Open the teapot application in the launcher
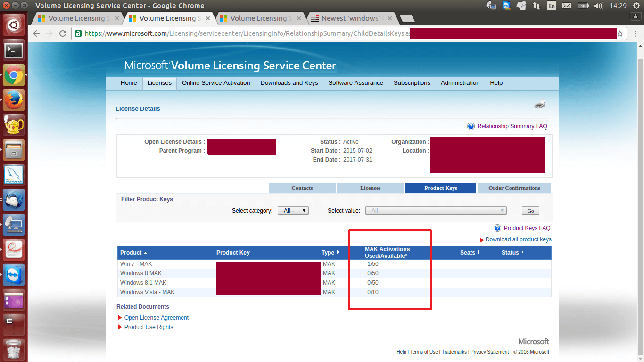 point(14,125)
